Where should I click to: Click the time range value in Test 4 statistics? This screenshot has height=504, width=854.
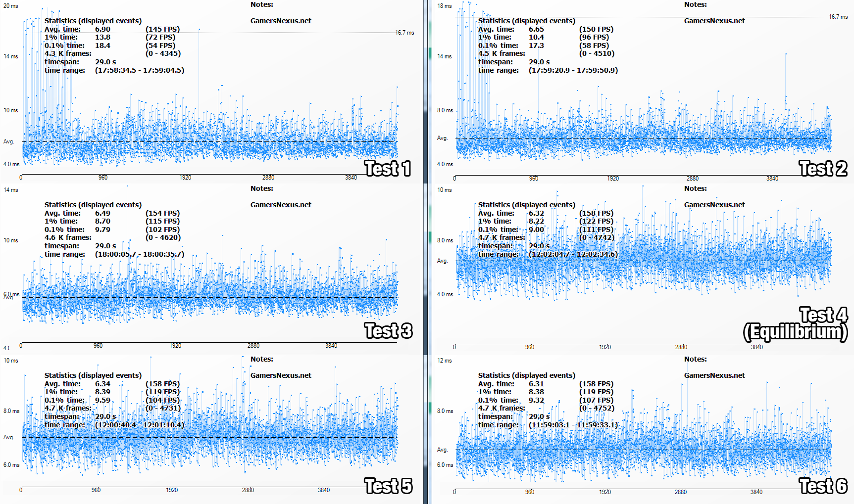click(x=573, y=254)
